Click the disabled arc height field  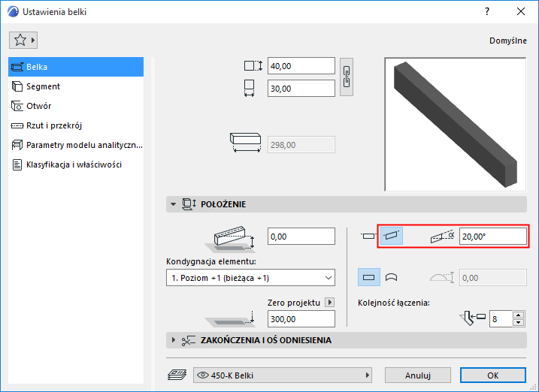[492, 278]
